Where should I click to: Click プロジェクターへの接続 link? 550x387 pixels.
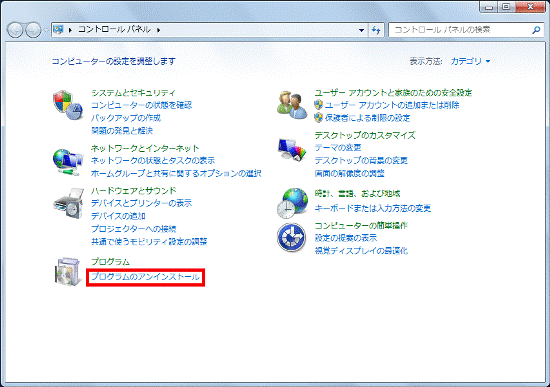[134, 229]
